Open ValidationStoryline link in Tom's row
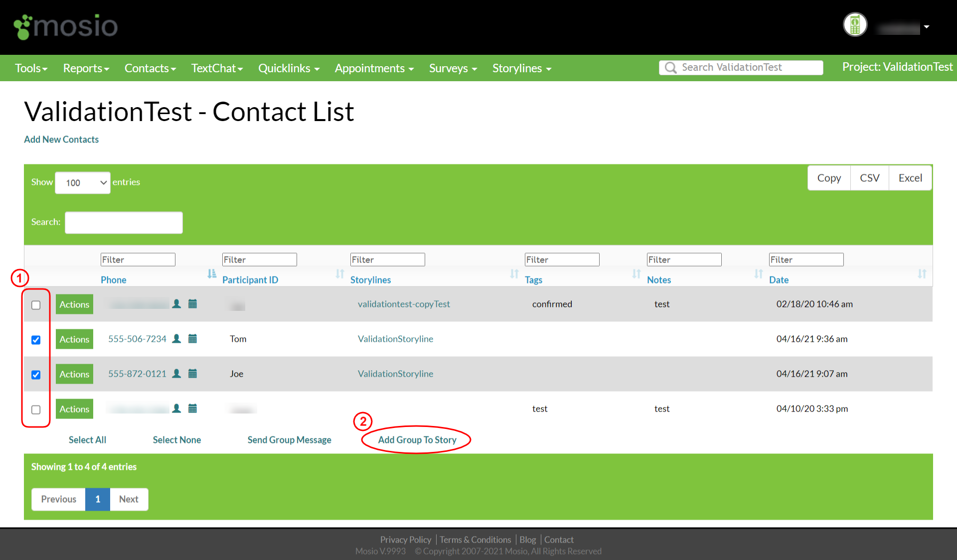This screenshot has height=560, width=957. tap(395, 339)
